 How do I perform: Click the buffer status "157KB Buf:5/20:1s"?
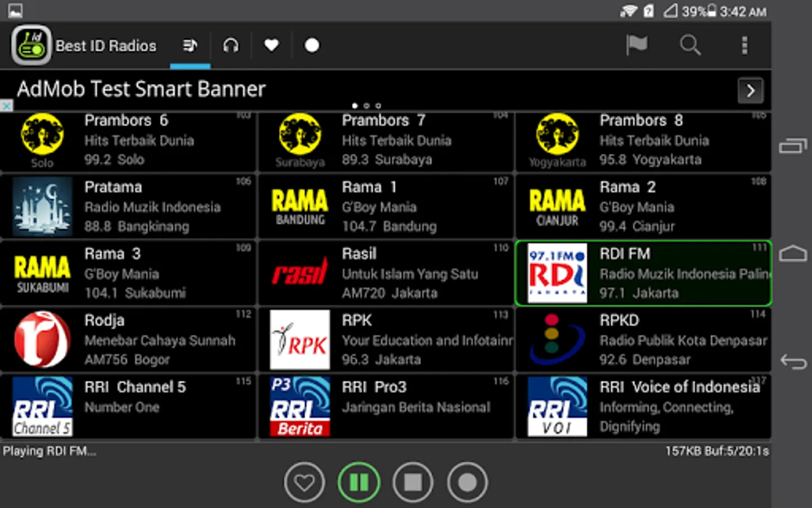point(717,451)
